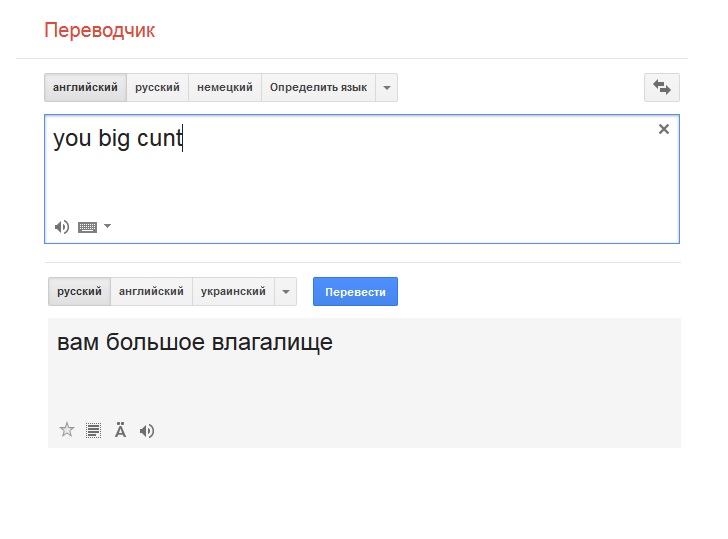Open the Переводчик title link
Image resolution: width=728 pixels, height=539 pixels.
(100, 31)
